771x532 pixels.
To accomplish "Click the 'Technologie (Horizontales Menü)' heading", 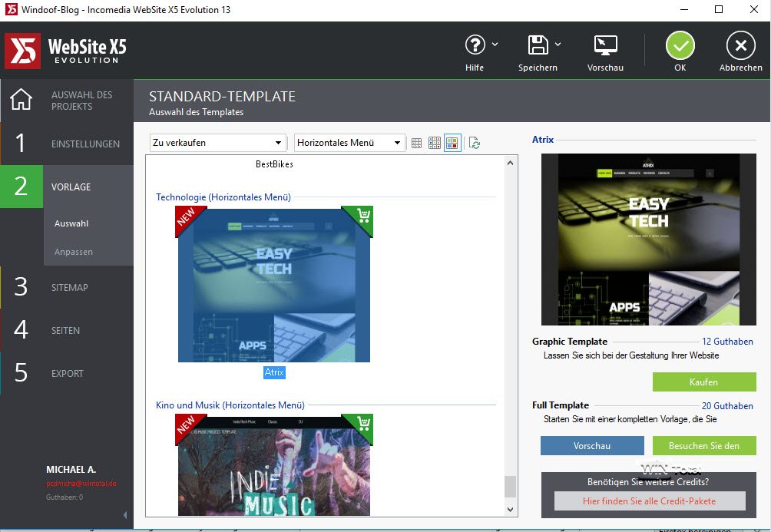I will tap(223, 197).
